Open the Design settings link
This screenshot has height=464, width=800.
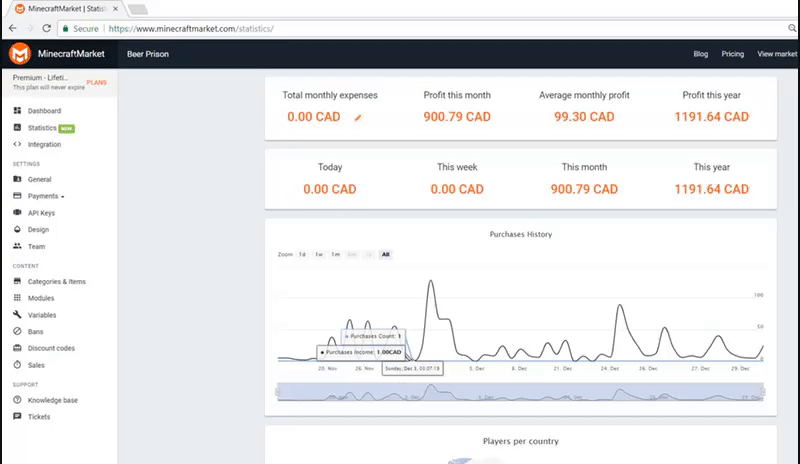(x=38, y=230)
